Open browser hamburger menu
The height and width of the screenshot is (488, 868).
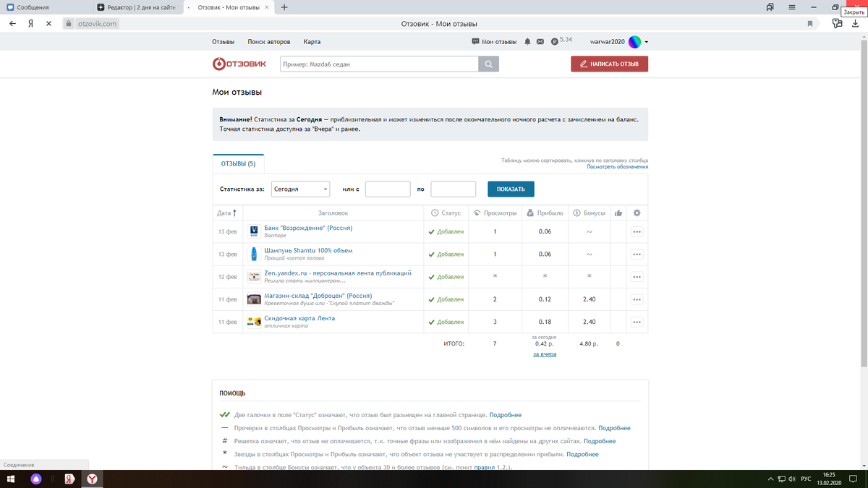coord(792,7)
